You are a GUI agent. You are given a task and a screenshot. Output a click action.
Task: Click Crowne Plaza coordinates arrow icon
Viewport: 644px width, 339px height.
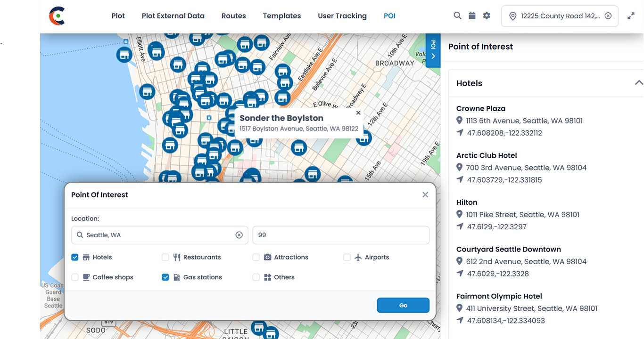click(460, 133)
